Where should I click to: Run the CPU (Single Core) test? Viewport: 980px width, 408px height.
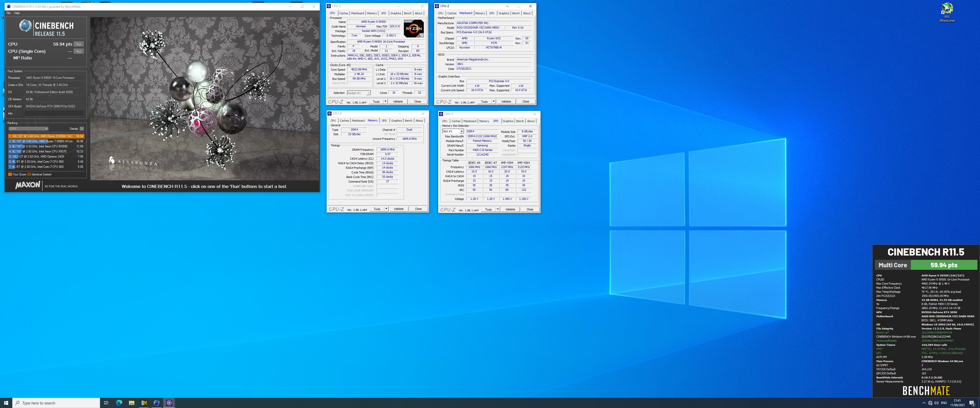pyautogui.click(x=79, y=51)
